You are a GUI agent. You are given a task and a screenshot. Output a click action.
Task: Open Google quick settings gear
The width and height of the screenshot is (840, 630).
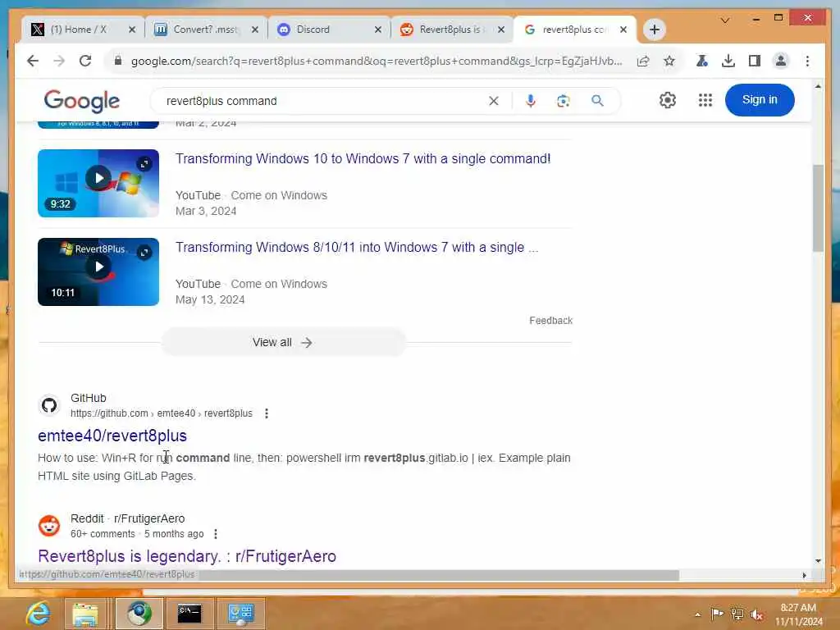click(x=668, y=100)
